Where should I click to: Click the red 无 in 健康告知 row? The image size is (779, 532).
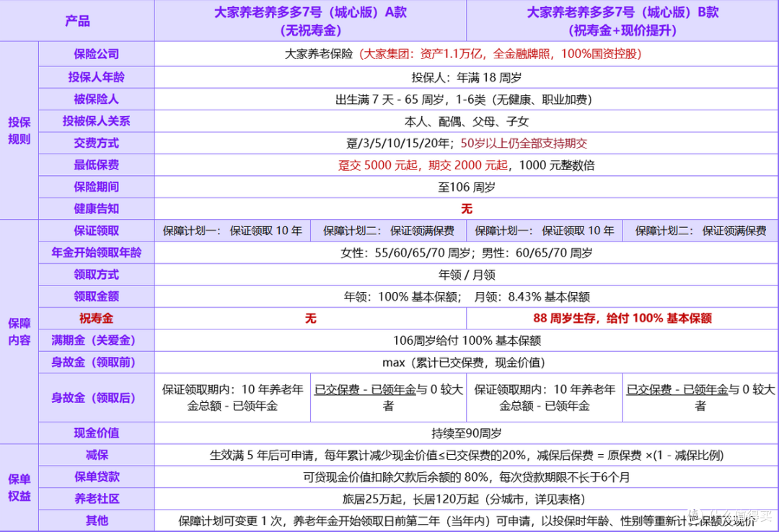[467, 208]
